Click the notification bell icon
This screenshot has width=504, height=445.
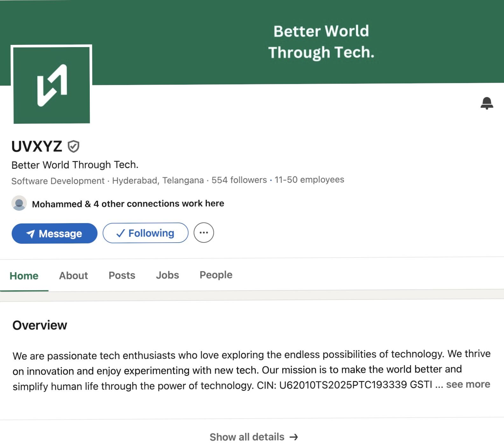coord(486,103)
